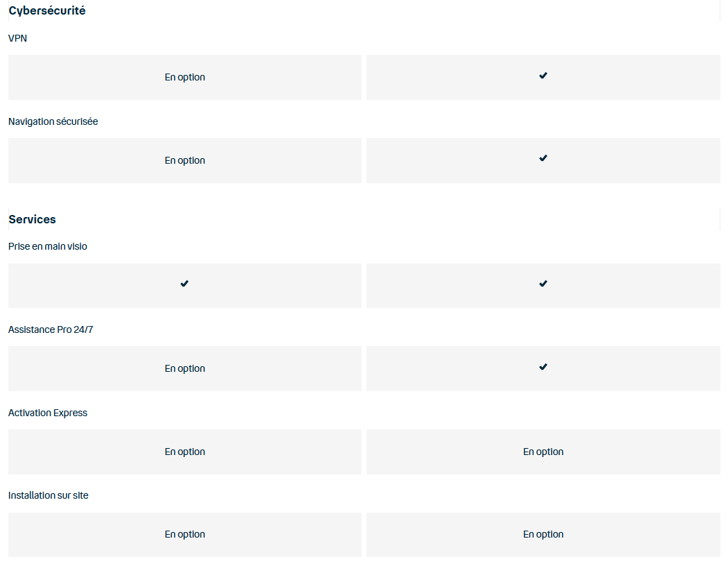Click first-column "En option" for Activation Express
Image resolution: width=728 pixels, height=566 pixels.
pos(185,452)
